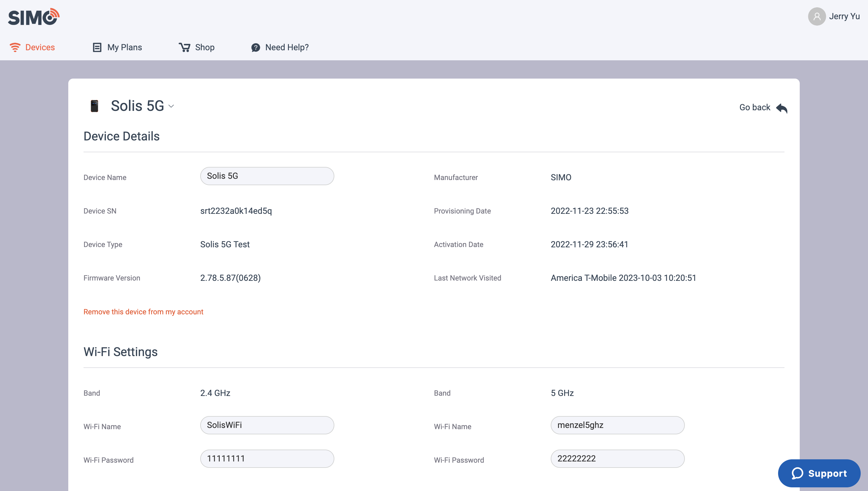Open the user avatar icon
Screen dimensions: 868x491
click(817, 16)
